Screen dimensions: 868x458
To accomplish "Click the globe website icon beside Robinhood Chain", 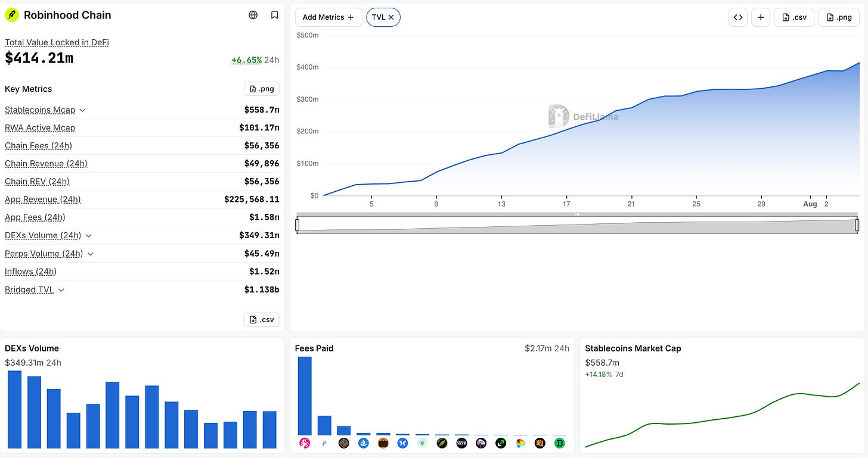I will pyautogui.click(x=253, y=15).
